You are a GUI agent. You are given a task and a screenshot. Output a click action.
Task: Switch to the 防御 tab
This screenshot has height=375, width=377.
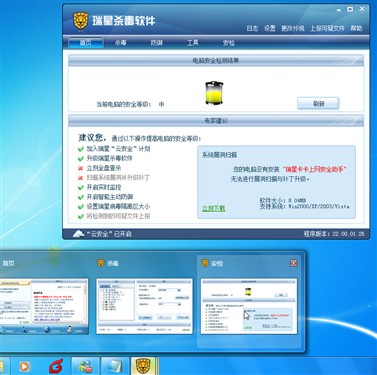(157, 43)
